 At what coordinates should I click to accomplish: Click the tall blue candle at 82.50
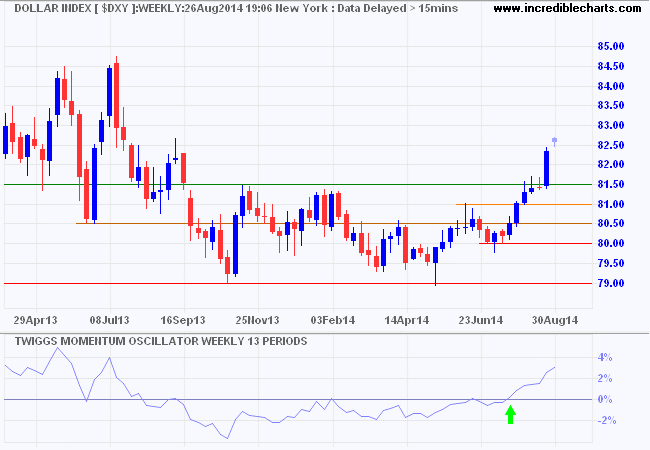click(x=547, y=168)
